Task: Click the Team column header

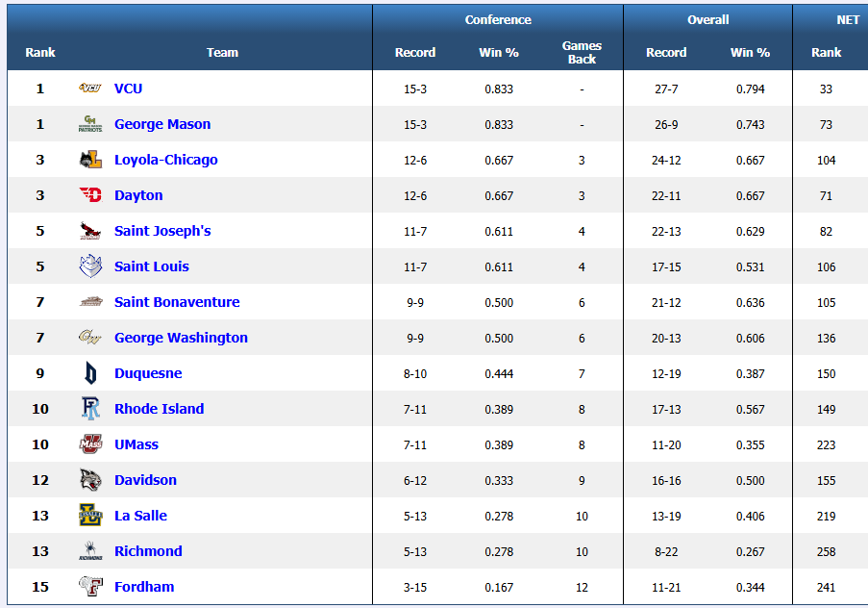Action: [222, 53]
